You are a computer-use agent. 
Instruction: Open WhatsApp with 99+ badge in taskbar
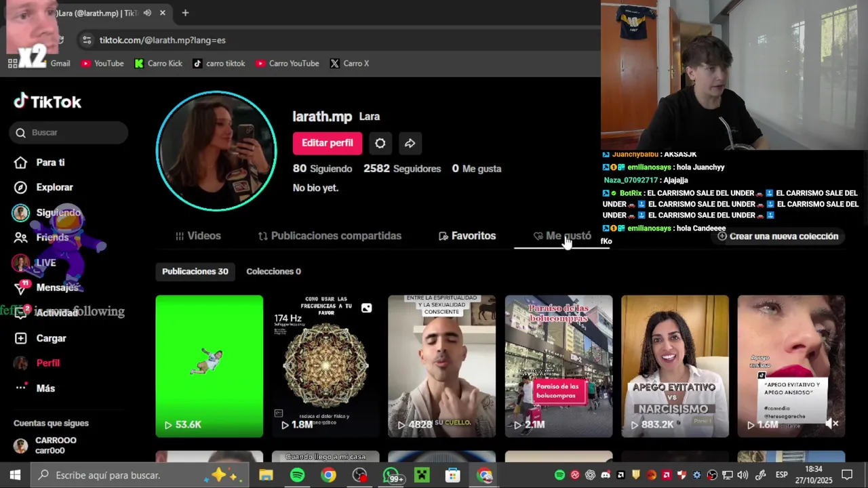391,475
